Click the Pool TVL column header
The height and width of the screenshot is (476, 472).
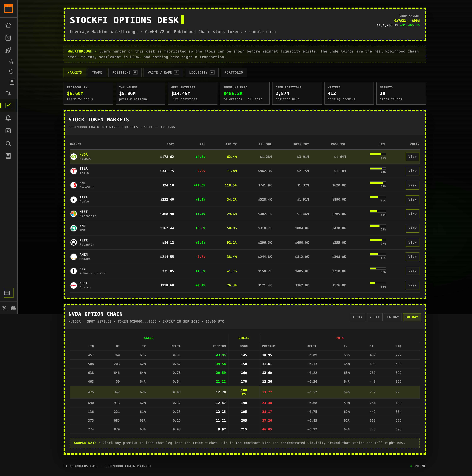tap(338, 144)
